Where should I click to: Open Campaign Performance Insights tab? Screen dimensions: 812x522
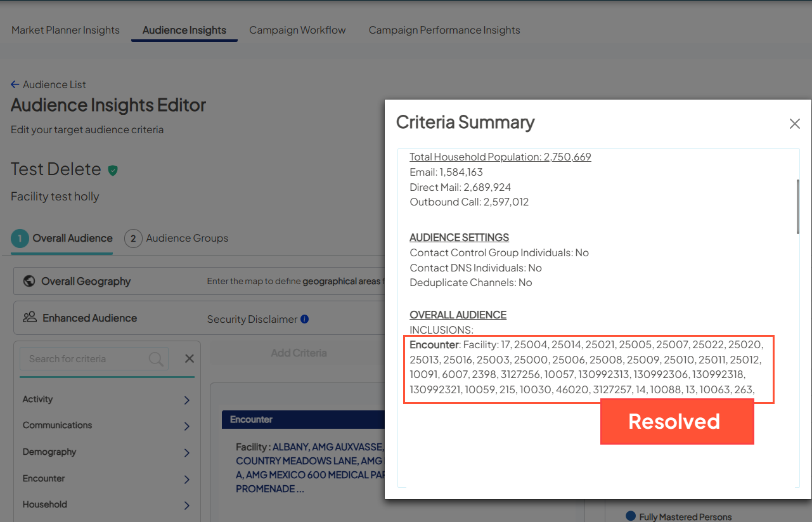(x=444, y=30)
